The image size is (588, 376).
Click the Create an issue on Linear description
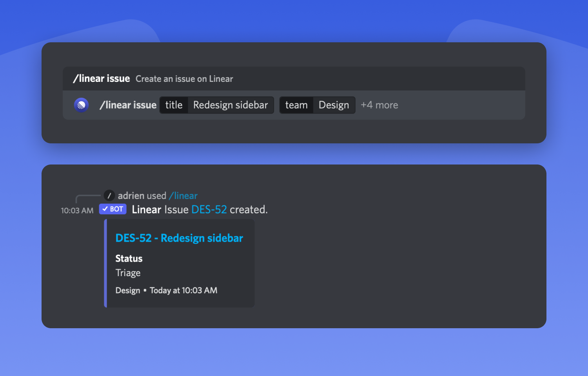point(184,79)
